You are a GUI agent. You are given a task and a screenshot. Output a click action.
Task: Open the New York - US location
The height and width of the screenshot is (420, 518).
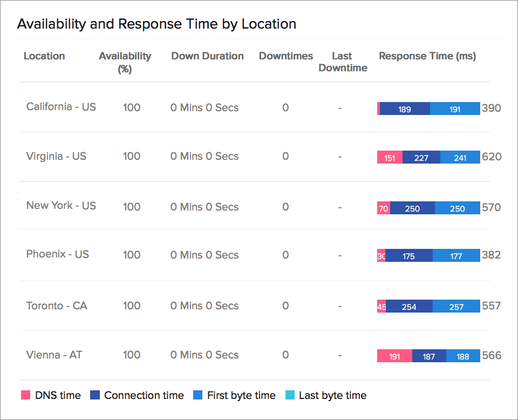coord(61,206)
